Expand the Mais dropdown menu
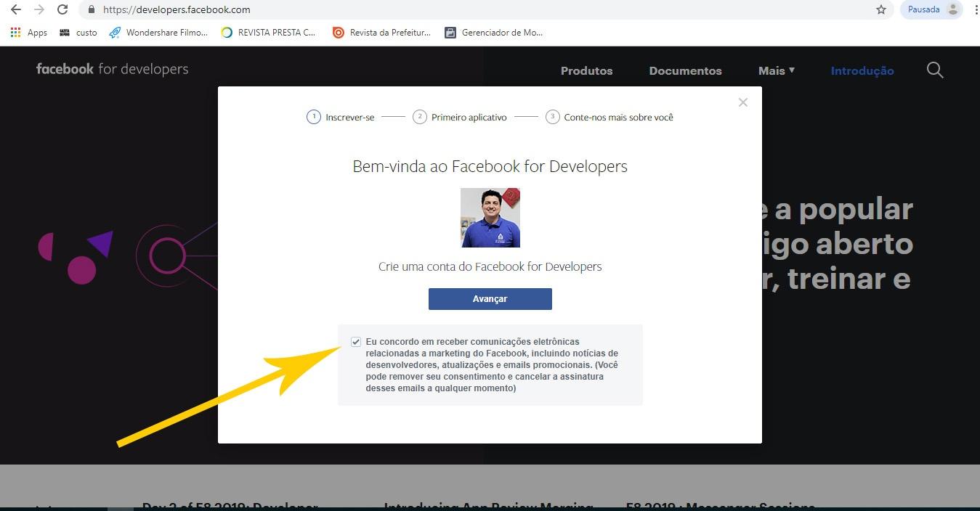980x511 pixels. coord(777,70)
